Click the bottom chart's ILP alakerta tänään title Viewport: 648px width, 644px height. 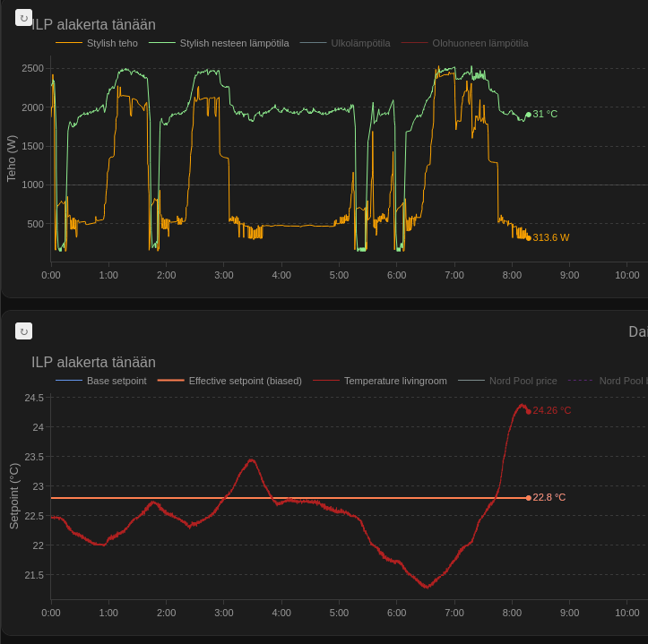(93, 363)
